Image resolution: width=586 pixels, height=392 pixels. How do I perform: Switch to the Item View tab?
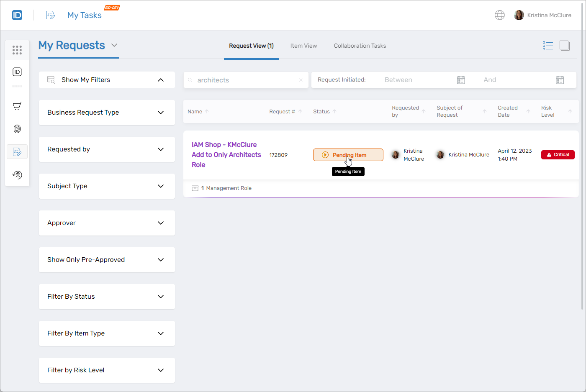303,46
